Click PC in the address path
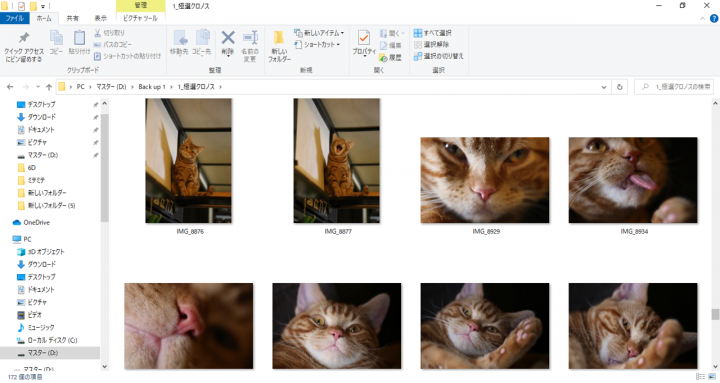Viewport: 720px width, 383px height. 80,87
